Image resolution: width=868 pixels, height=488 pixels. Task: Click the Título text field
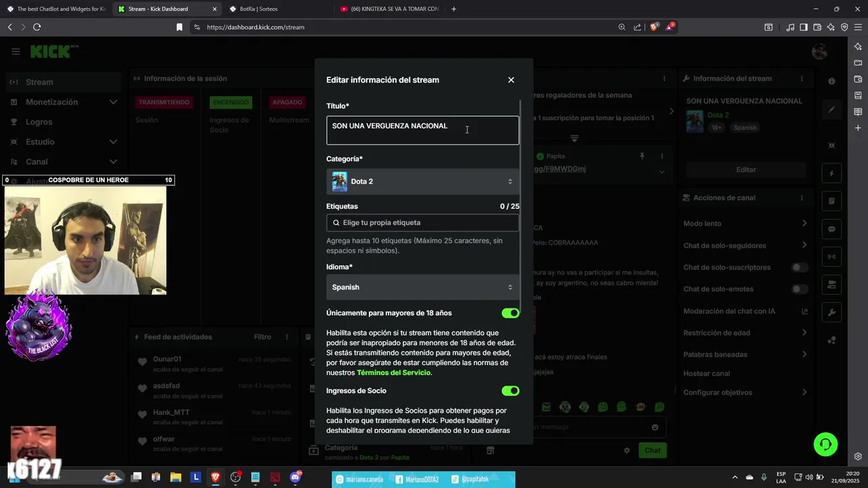click(422, 130)
